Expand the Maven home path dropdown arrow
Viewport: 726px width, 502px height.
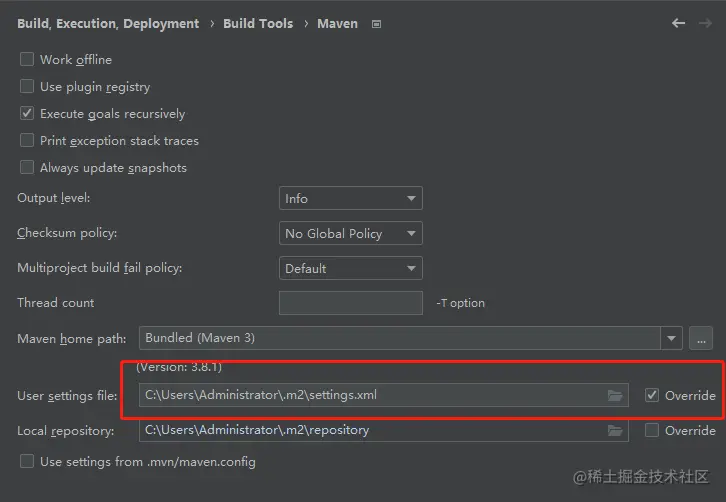(671, 338)
